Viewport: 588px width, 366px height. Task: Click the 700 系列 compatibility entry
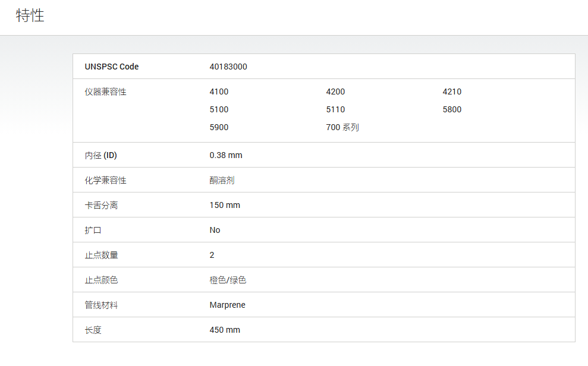click(x=342, y=127)
